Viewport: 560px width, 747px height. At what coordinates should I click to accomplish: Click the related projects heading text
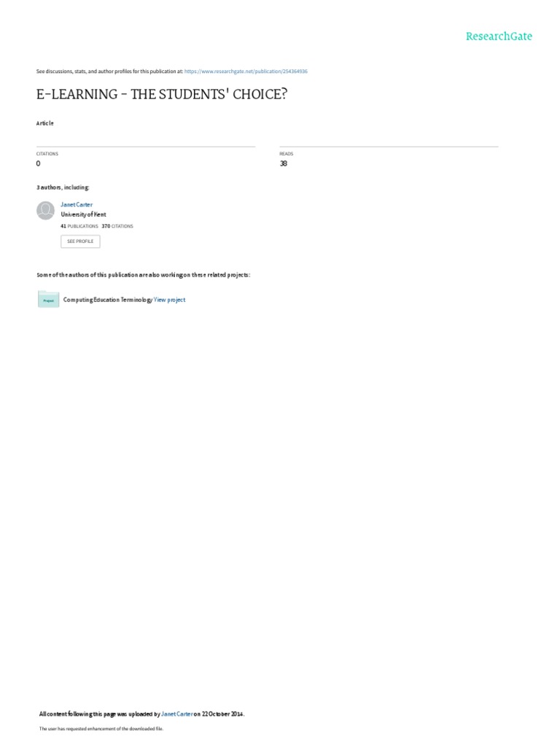(x=144, y=275)
